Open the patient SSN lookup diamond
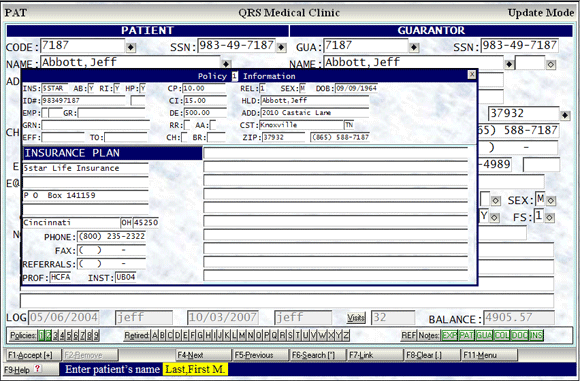The width and height of the screenshot is (580, 381). point(281,47)
